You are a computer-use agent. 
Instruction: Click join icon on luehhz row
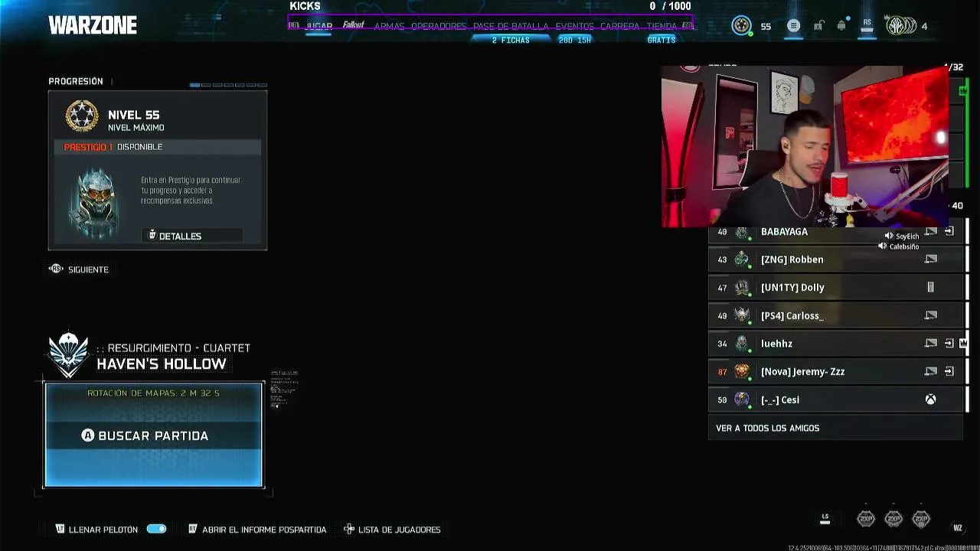[949, 344]
